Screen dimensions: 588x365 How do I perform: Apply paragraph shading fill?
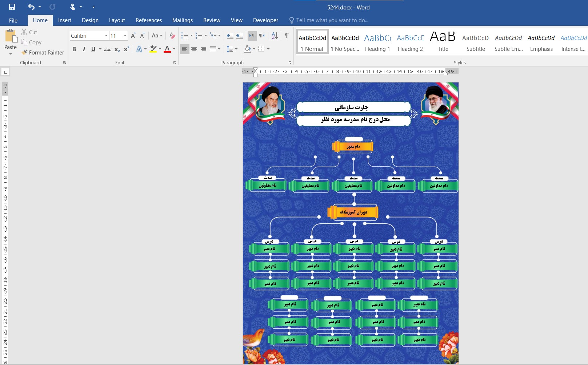247,49
